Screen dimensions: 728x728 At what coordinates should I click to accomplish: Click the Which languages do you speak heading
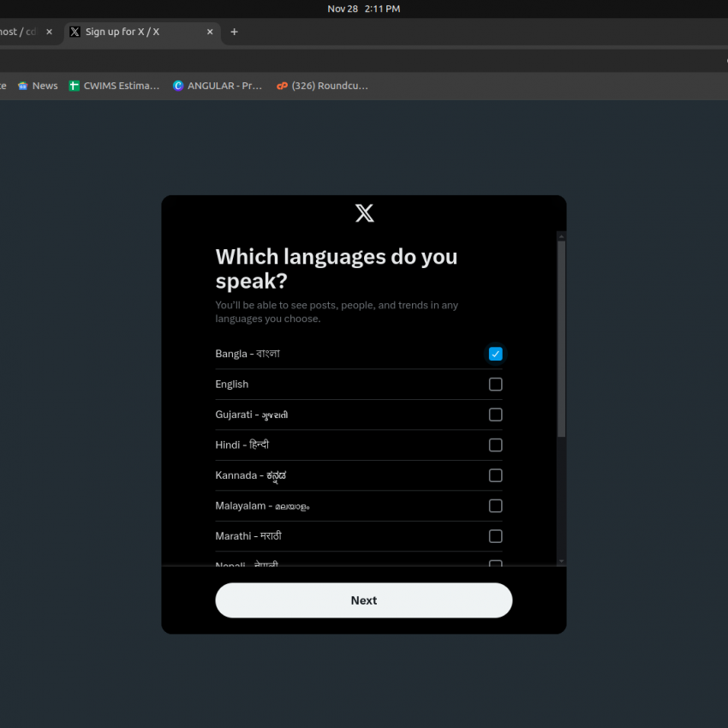[337, 269]
